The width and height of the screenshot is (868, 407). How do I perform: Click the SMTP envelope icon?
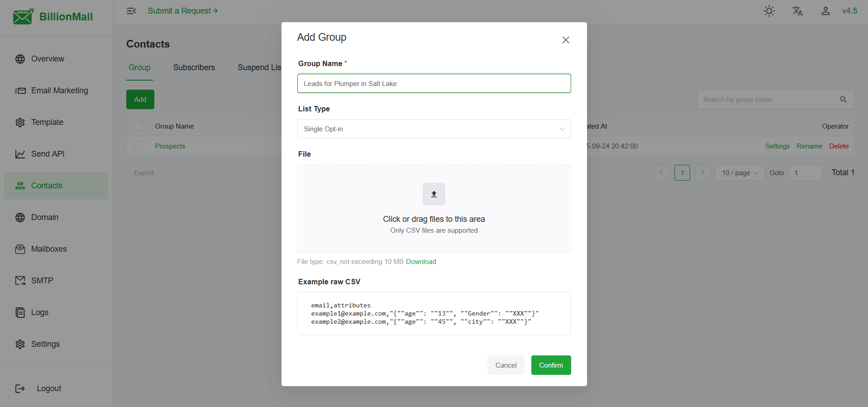20,281
